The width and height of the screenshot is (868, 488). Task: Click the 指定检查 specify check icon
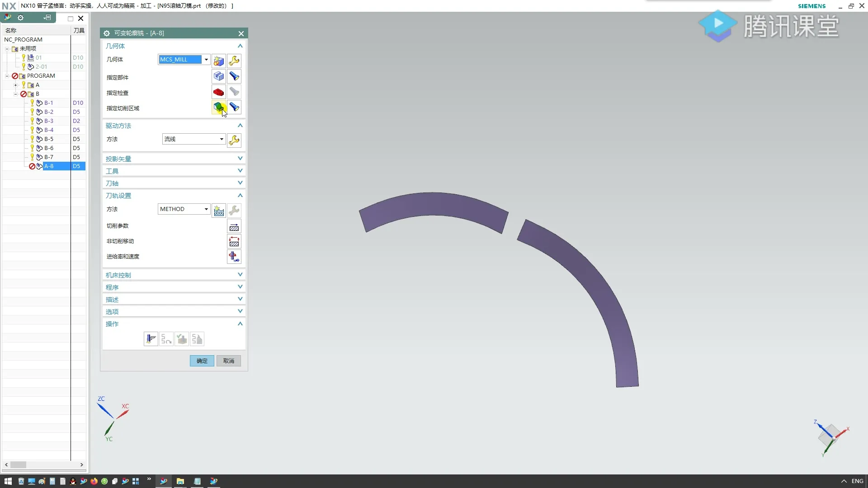pyautogui.click(x=219, y=92)
